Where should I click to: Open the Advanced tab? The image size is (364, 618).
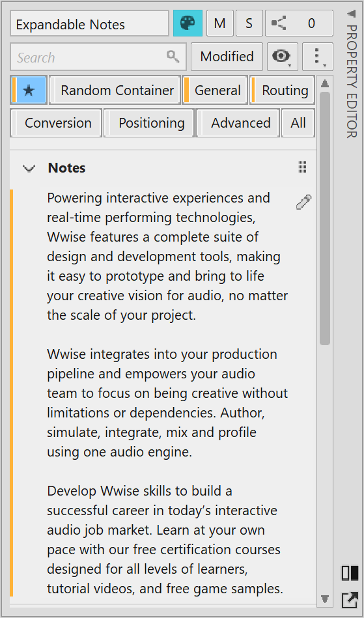click(238, 123)
